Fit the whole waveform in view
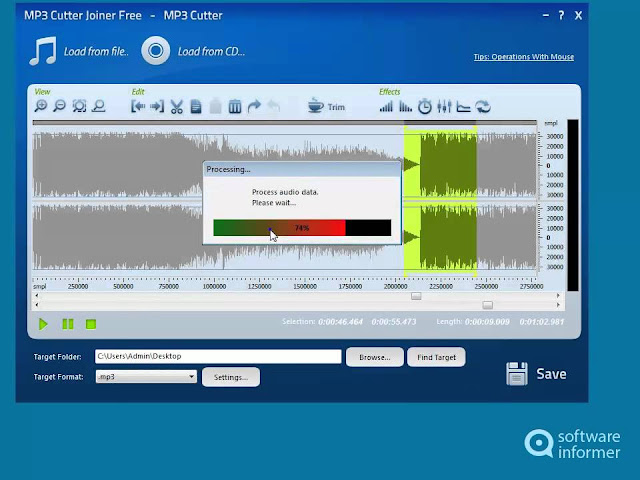Viewport: 640px width, 480px height. click(x=79, y=107)
